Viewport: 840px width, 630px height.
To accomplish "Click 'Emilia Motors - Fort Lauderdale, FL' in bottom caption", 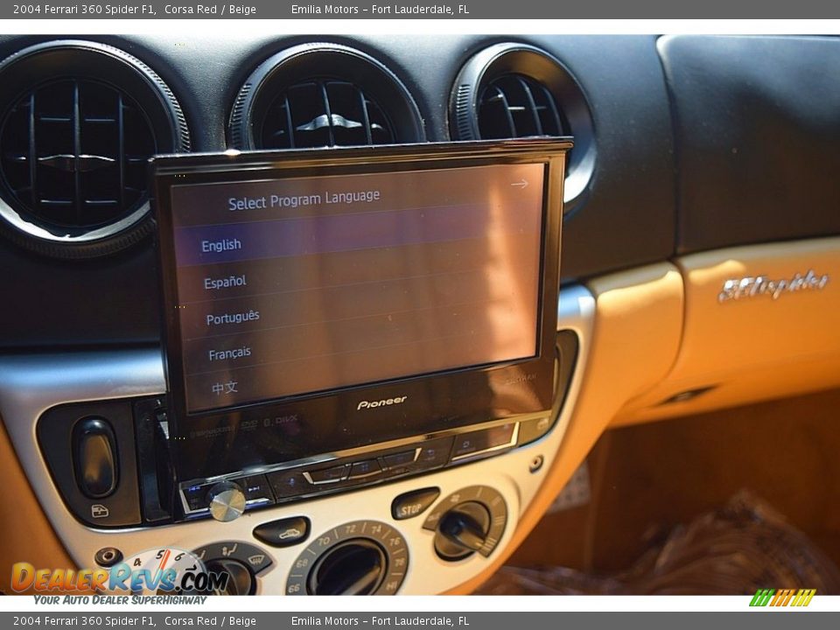I will click(x=380, y=621).
